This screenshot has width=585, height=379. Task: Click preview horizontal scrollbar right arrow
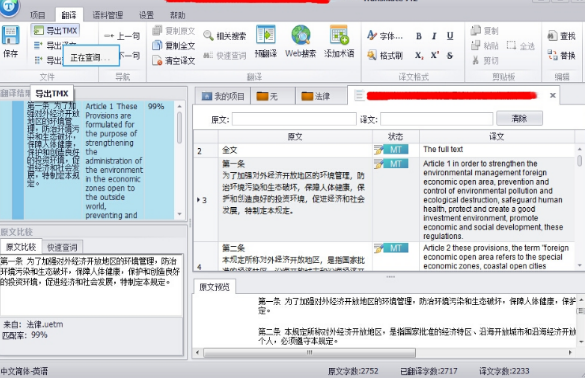[x=570, y=352]
